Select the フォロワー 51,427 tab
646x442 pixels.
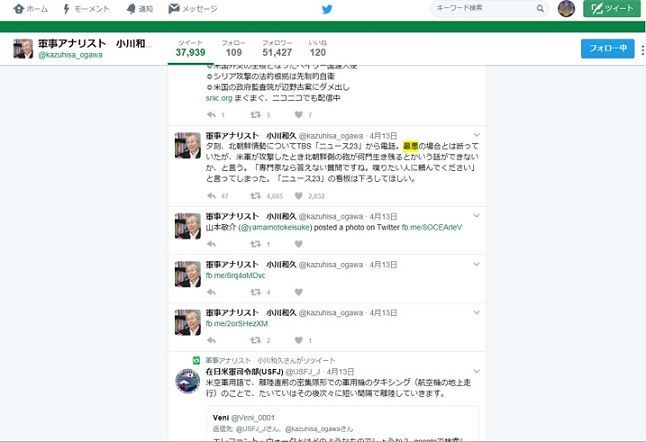pyautogui.click(x=277, y=49)
